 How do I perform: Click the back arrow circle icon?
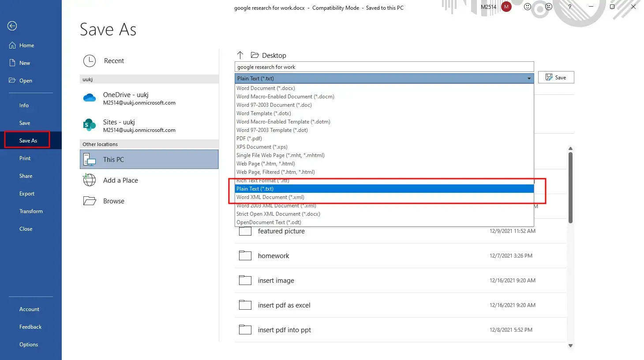click(12, 26)
